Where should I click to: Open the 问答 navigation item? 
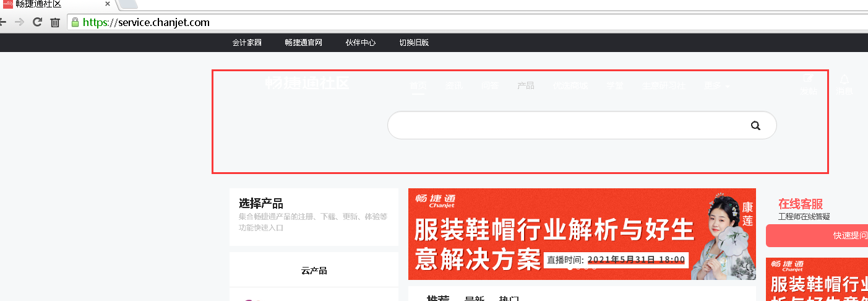pyautogui.click(x=489, y=86)
